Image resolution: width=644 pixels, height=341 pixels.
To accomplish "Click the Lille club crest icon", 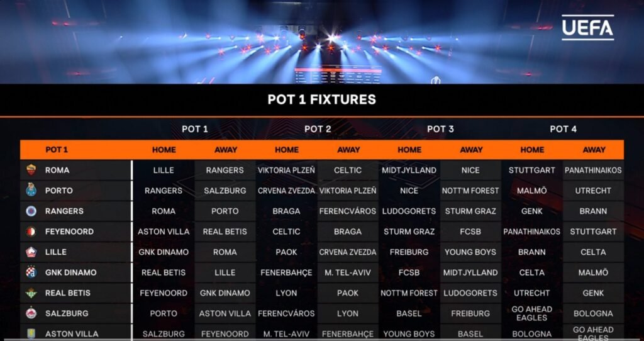I will pos(31,252).
